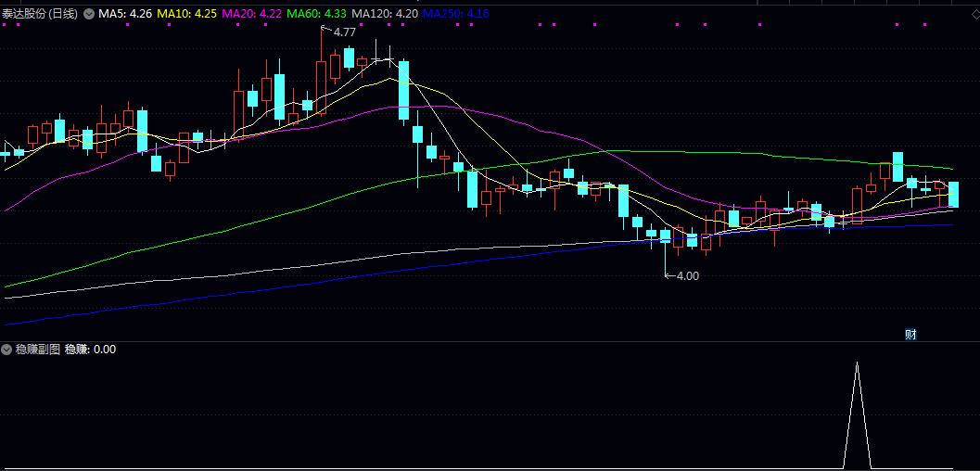Image resolution: width=980 pixels, height=471 pixels.
Task: Expand the 稳赚副图 indicator arrow
Action: [6, 350]
